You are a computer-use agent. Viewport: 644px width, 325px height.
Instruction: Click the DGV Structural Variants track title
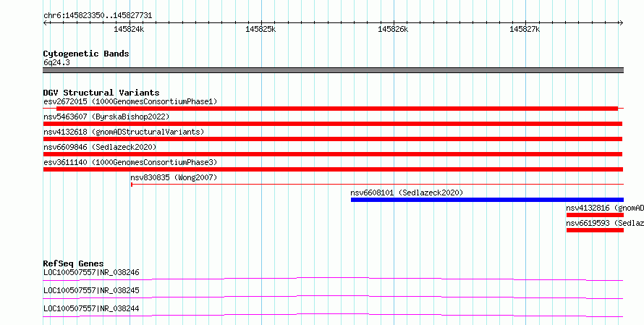[x=101, y=93]
